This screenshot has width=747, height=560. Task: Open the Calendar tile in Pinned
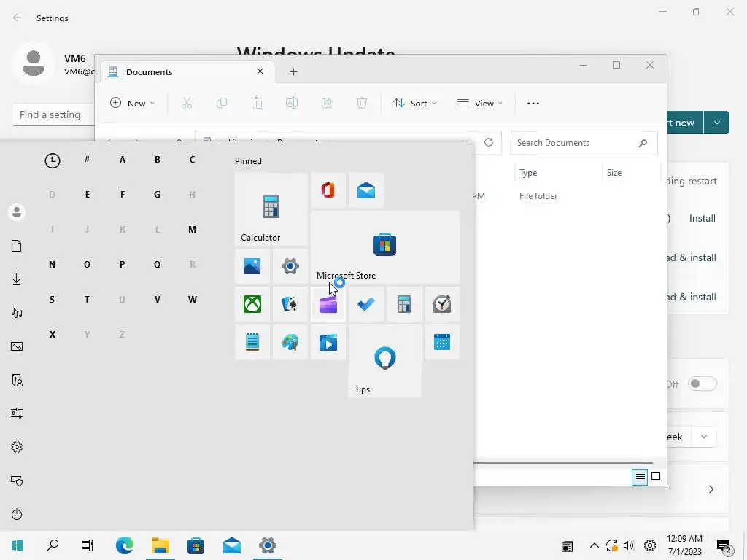[441, 342]
